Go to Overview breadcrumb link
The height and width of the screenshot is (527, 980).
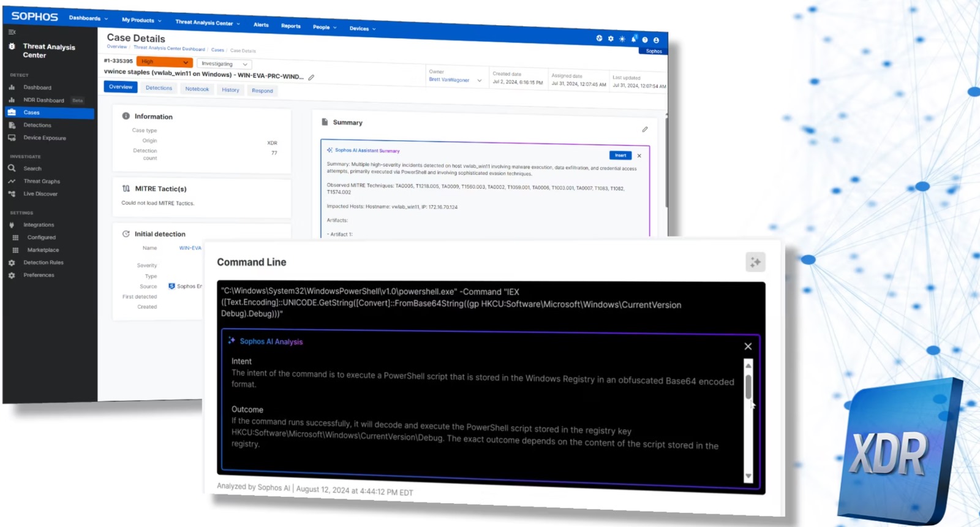(x=117, y=47)
